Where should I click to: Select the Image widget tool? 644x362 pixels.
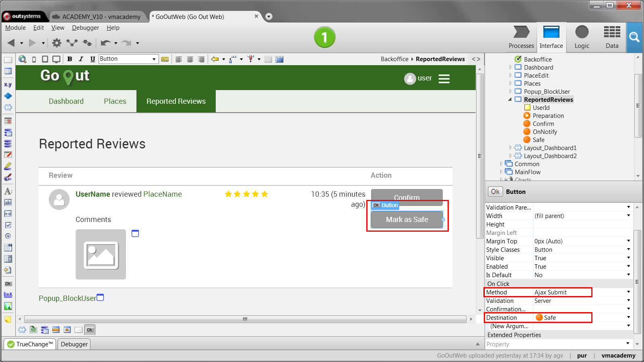tap(8, 306)
